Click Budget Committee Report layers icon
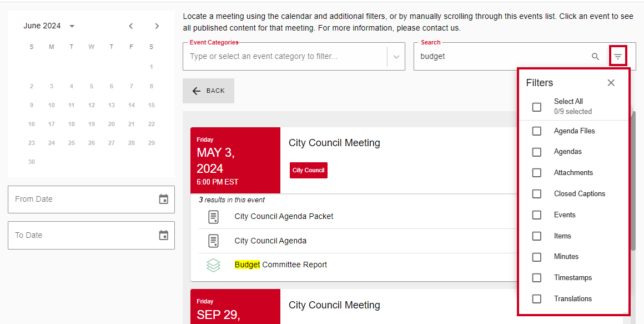 (214, 265)
